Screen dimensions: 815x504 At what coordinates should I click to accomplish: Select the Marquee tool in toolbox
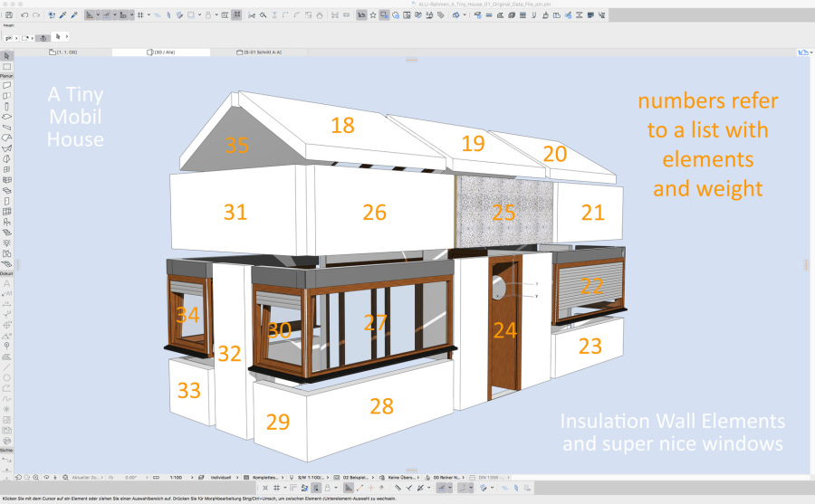pos(6,67)
